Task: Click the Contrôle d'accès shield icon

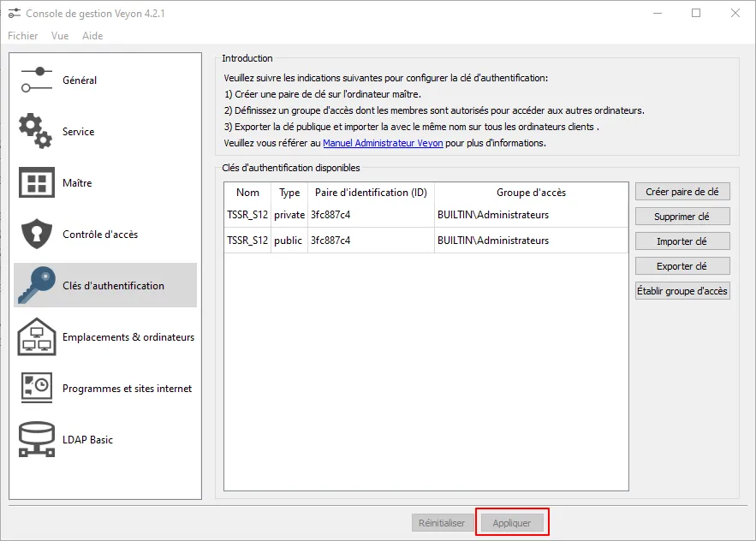Action: click(37, 234)
